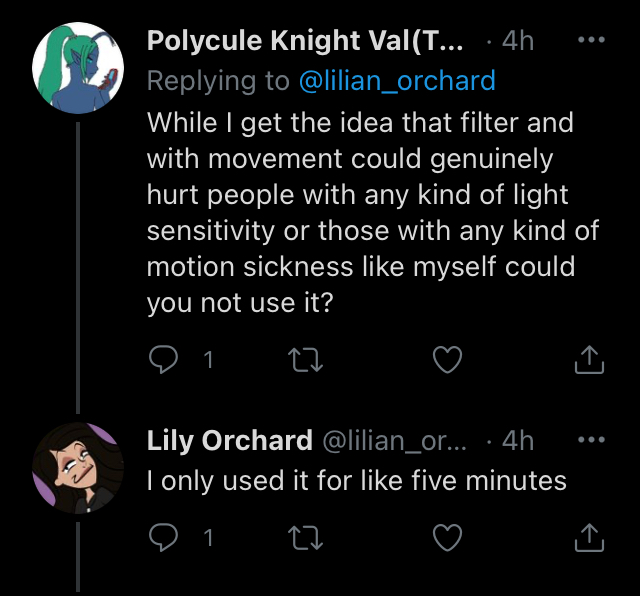The width and height of the screenshot is (640, 596).
Task: Share Lily Orchard's tweet
Action: (x=589, y=537)
